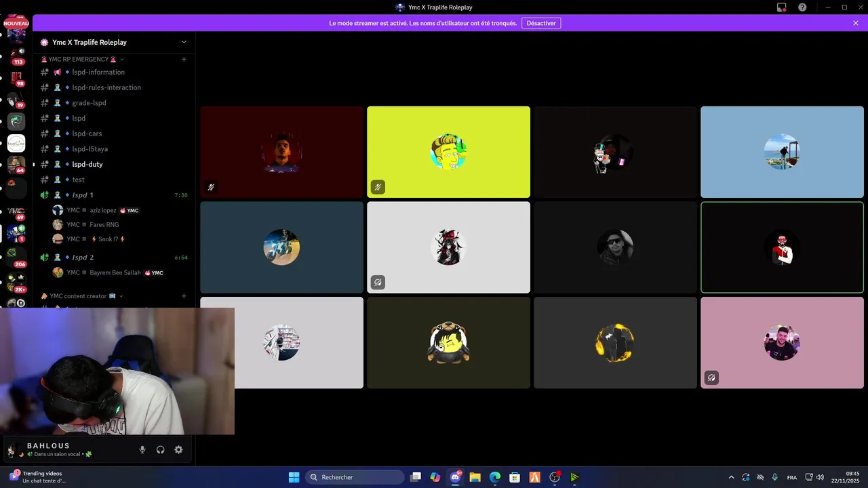Select the motorbike avatar video tile
868x488 pixels.
[x=281, y=247]
